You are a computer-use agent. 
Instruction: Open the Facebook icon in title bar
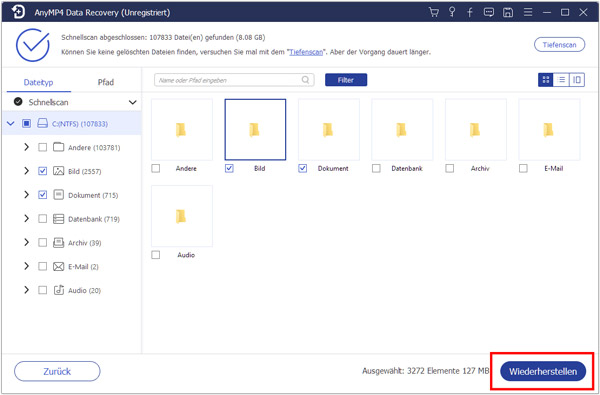[x=470, y=12]
